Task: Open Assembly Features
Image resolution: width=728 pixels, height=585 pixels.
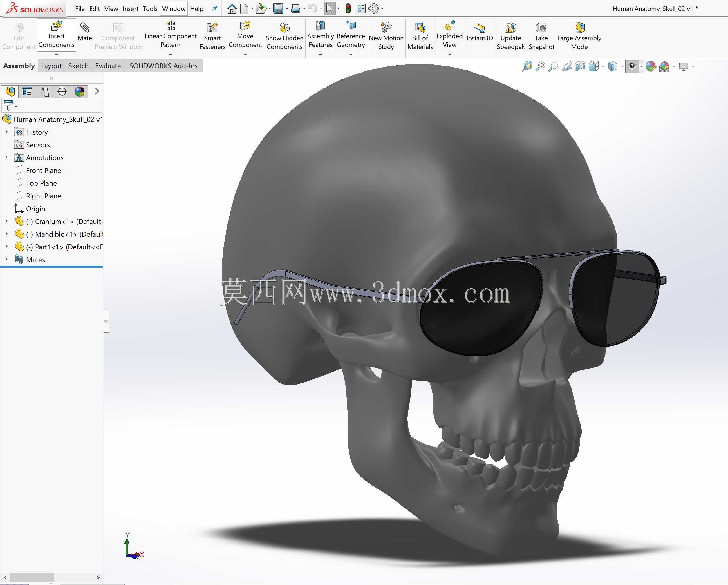Action: pos(320,35)
